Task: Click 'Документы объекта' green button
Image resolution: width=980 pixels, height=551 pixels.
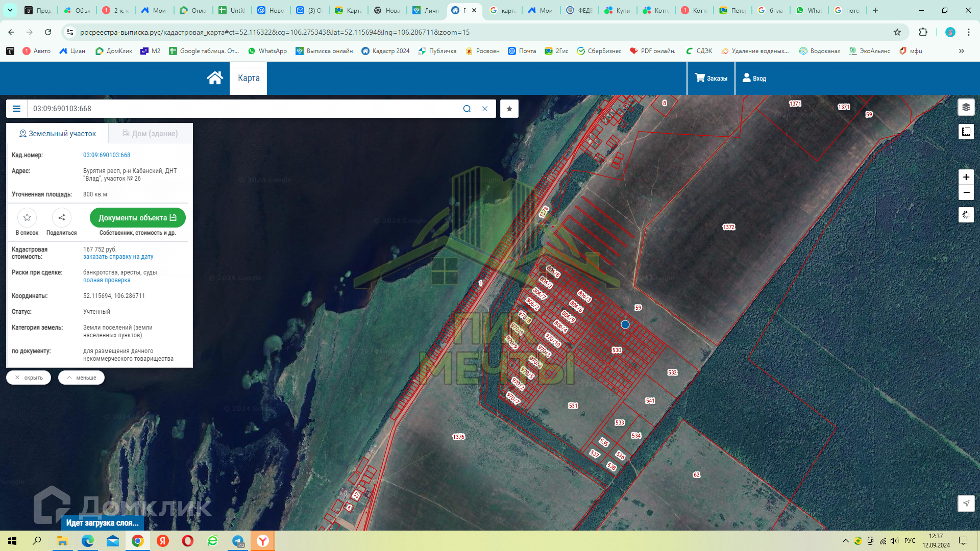Action: [x=137, y=218]
